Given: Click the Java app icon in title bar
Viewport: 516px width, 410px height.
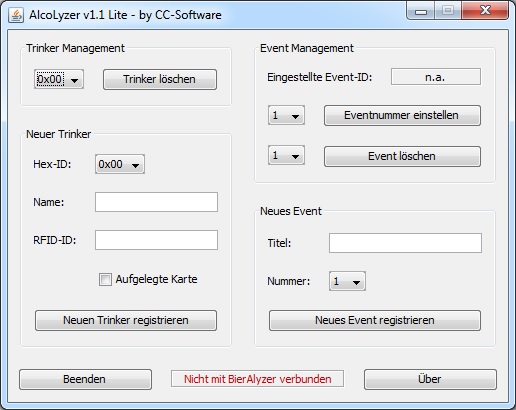Looking at the screenshot, I should 16,15.
